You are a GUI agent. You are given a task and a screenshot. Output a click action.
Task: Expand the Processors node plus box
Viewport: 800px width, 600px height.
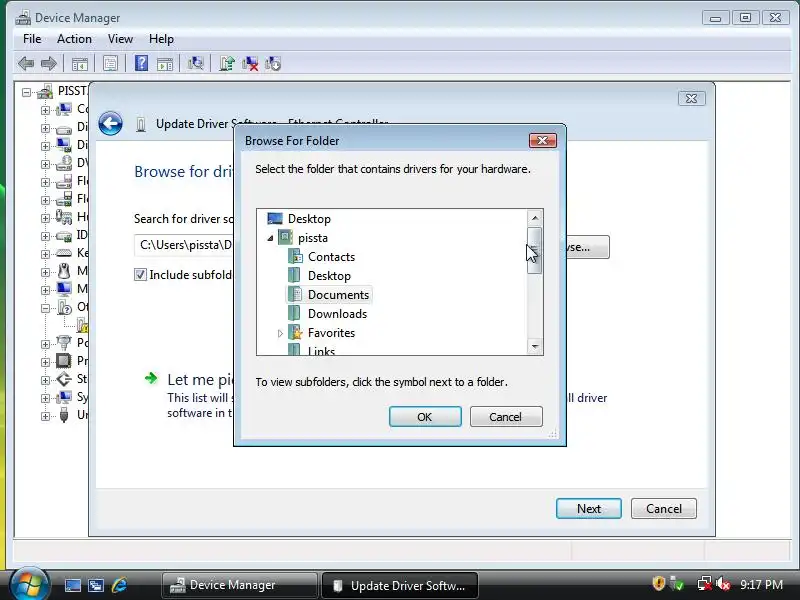(x=45, y=362)
